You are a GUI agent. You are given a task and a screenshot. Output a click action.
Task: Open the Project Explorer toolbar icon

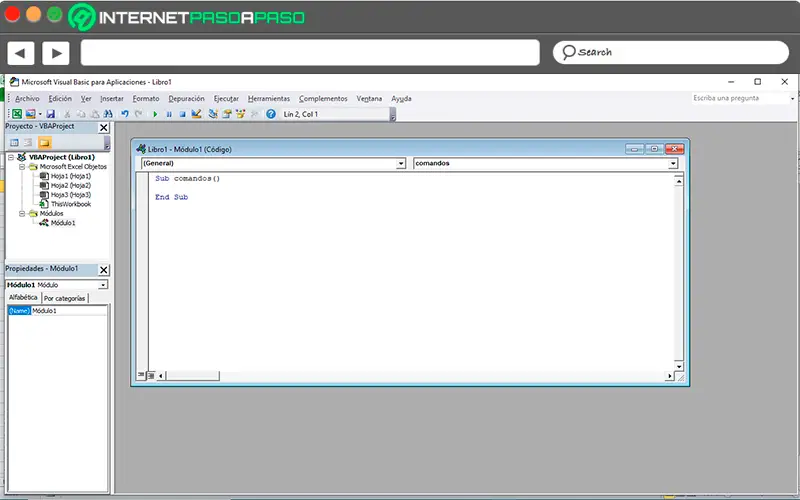point(213,114)
